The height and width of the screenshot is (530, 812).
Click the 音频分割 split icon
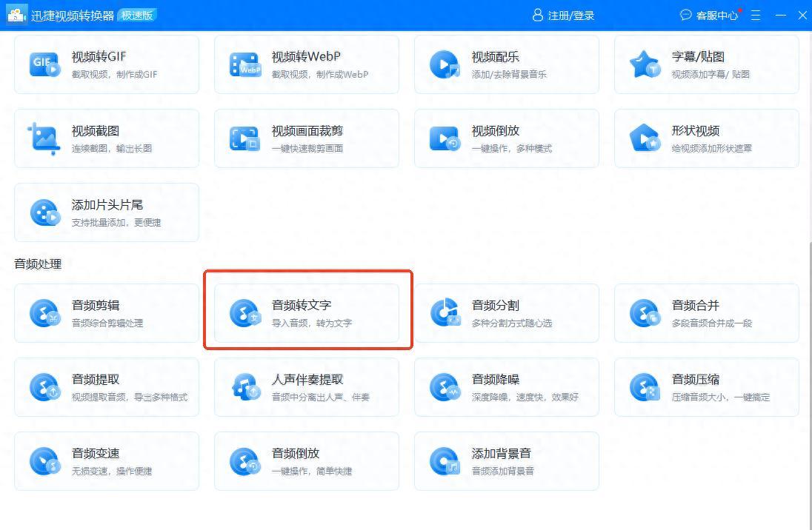click(445, 313)
